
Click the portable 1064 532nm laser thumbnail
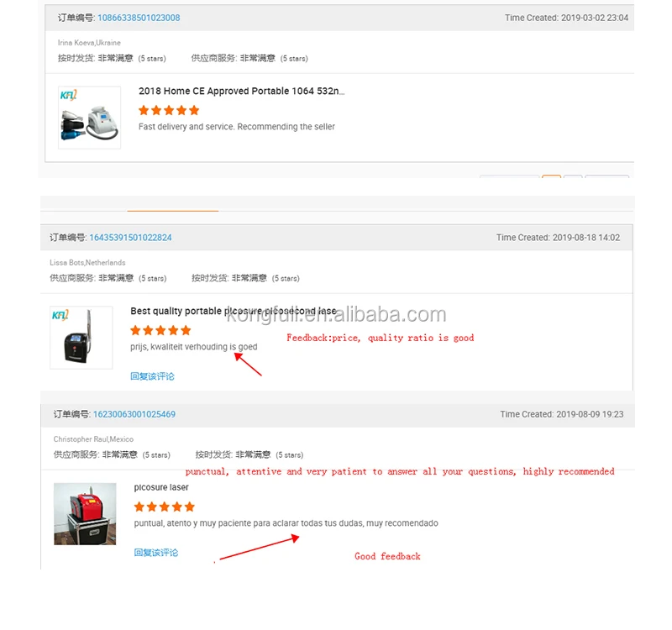coord(90,118)
